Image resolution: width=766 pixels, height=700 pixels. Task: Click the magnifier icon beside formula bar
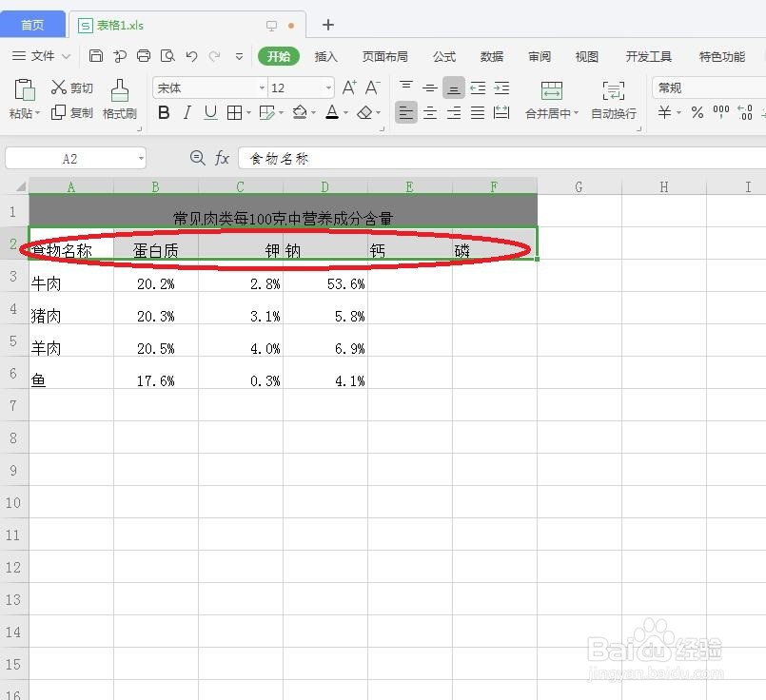click(197, 158)
